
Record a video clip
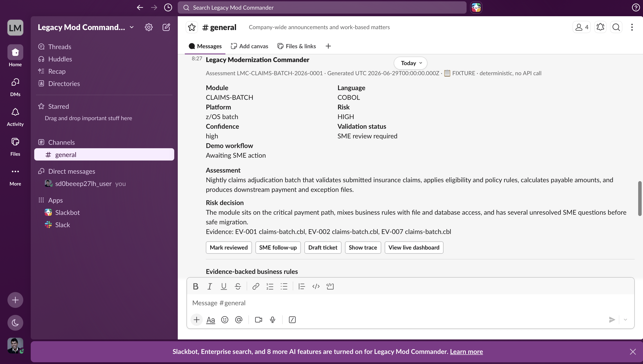click(259, 320)
